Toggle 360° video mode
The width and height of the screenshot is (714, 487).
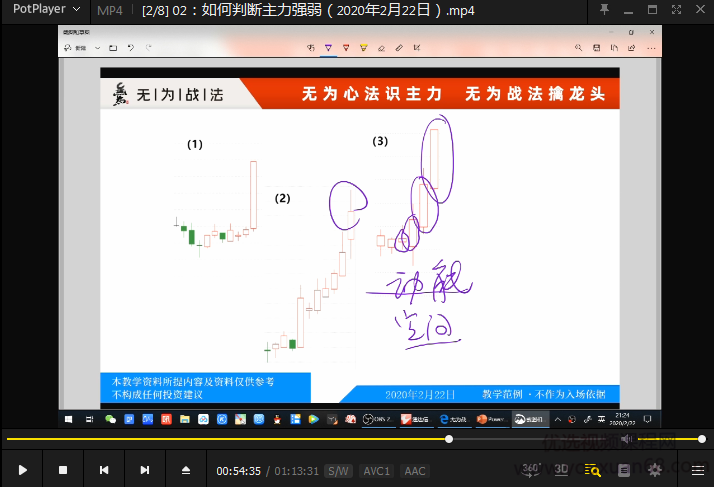click(533, 469)
